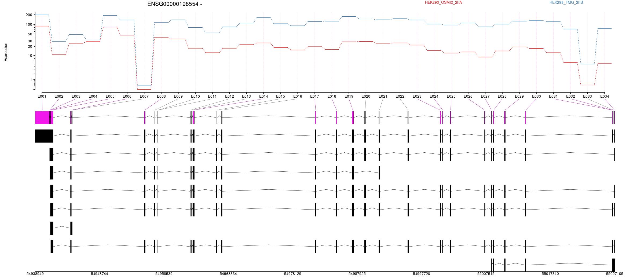Click exon label E009

click(178, 96)
